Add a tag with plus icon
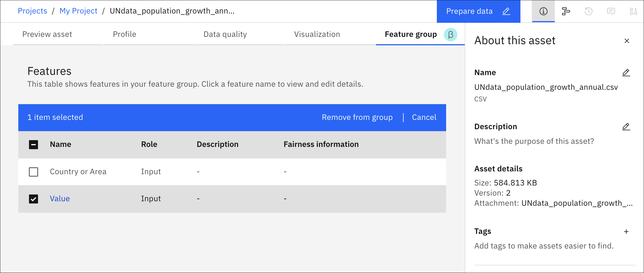 click(626, 232)
